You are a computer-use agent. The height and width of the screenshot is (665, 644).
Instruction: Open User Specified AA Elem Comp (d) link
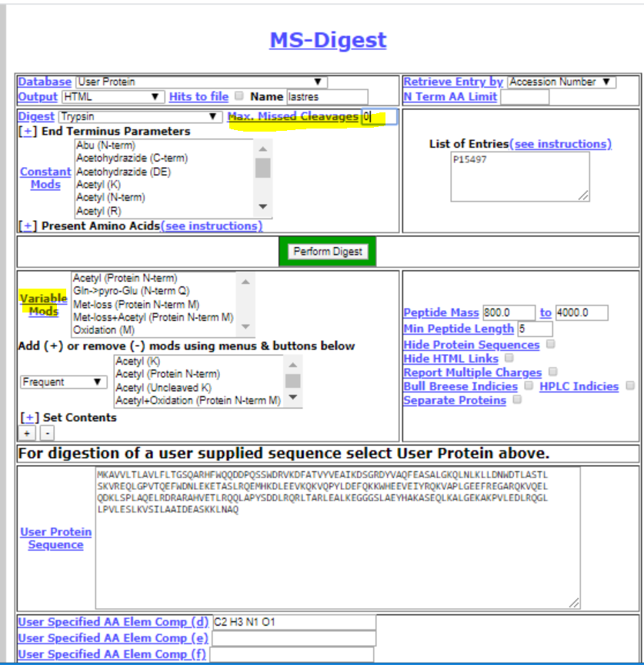(x=113, y=622)
